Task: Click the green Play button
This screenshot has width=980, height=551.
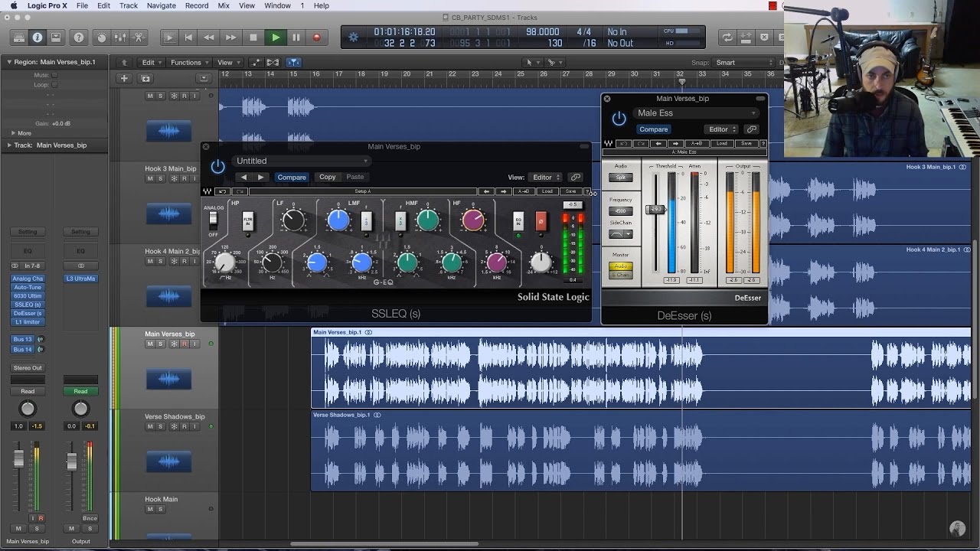Action: click(x=275, y=37)
